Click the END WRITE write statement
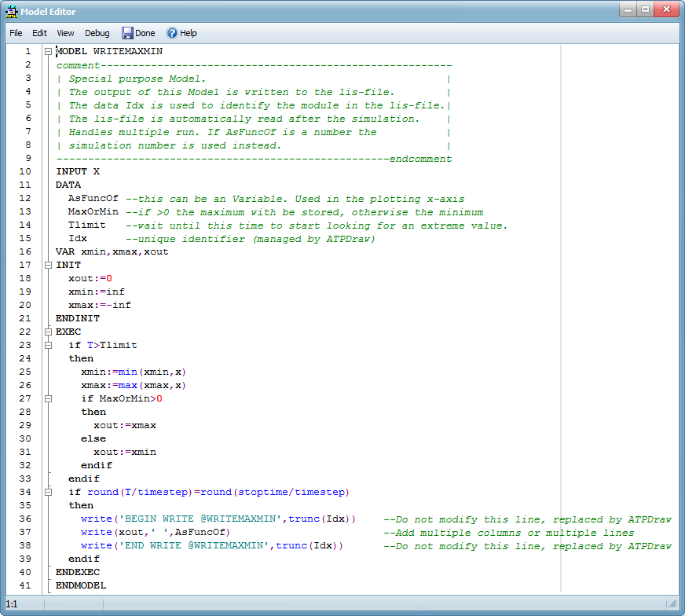This screenshot has width=685, height=616. click(212, 545)
